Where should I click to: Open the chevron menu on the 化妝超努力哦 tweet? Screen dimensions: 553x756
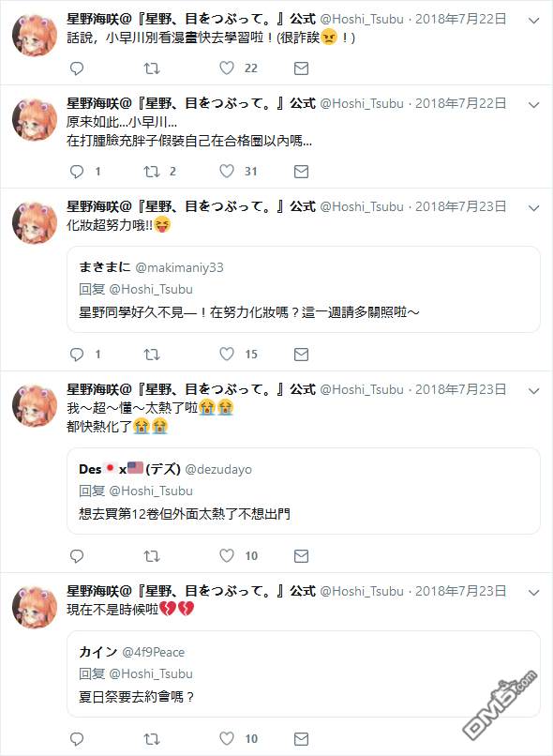pos(533,208)
